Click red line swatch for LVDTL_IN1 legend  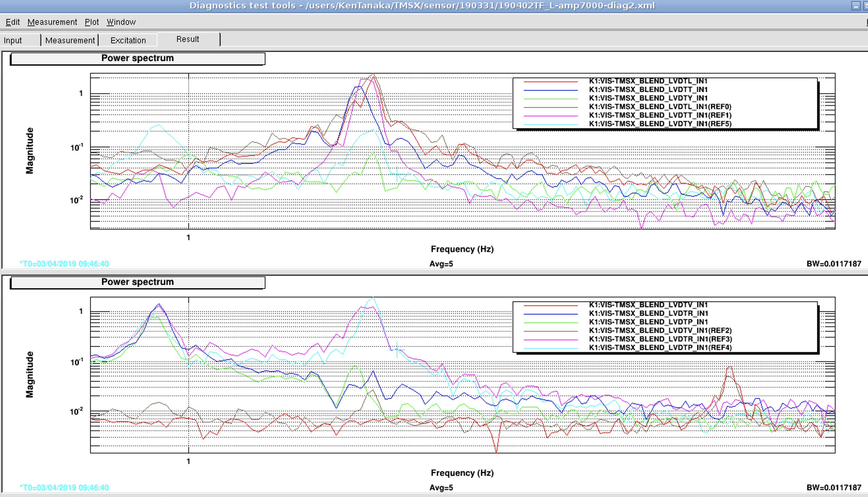coord(550,82)
